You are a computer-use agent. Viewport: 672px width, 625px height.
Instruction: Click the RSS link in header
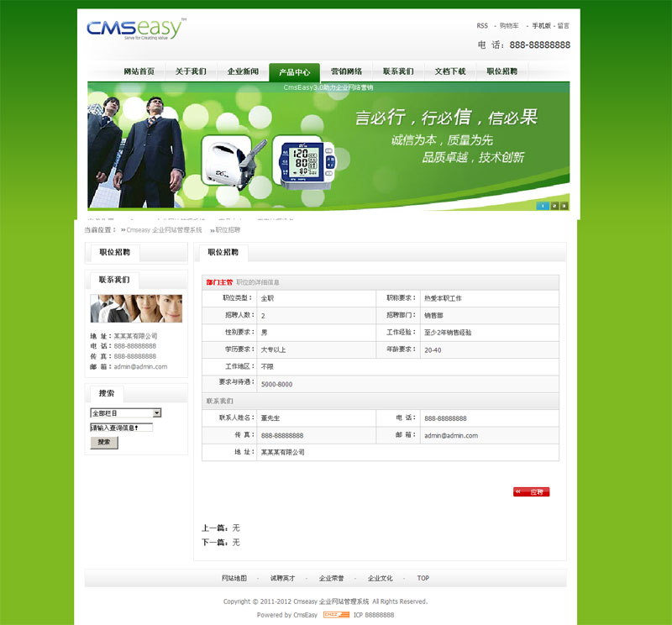(x=482, y=26)
